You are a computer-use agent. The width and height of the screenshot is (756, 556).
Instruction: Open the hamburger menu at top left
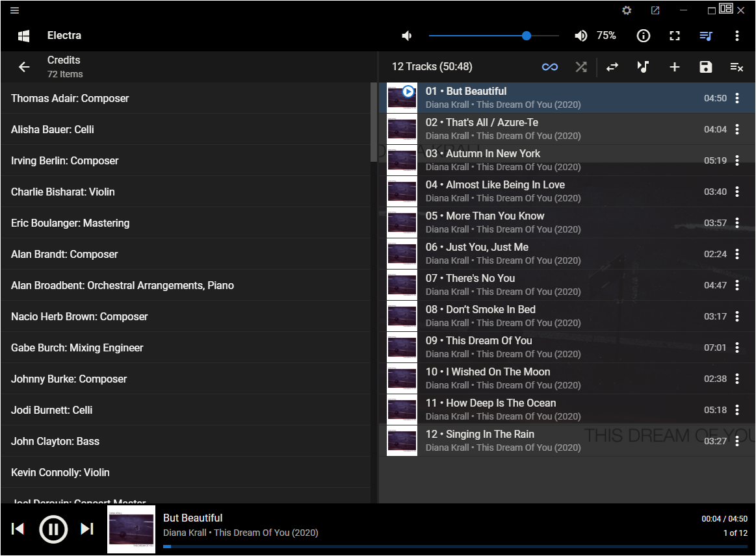click(15, 10)
